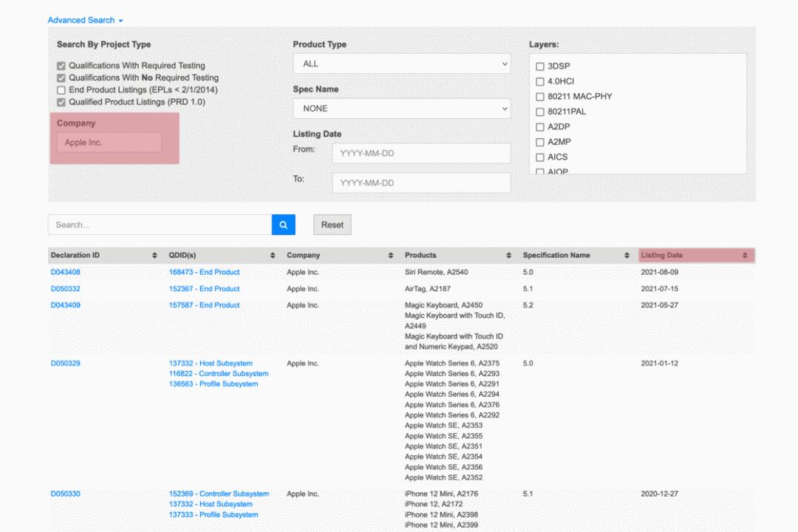Click the Reset button
This screenshot has width=798, height=532.
point(332,225)
